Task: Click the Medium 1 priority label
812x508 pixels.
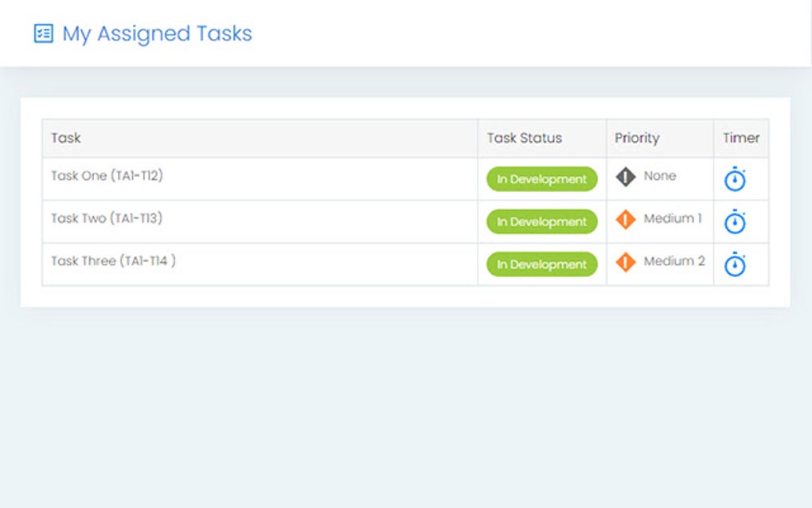Action: [673, 218]
